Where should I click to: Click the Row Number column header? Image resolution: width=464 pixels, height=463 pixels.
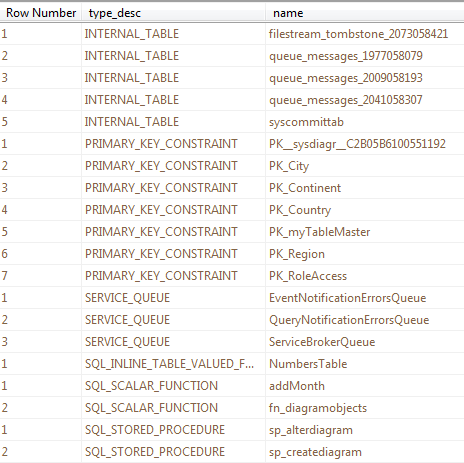coord(41,13)
